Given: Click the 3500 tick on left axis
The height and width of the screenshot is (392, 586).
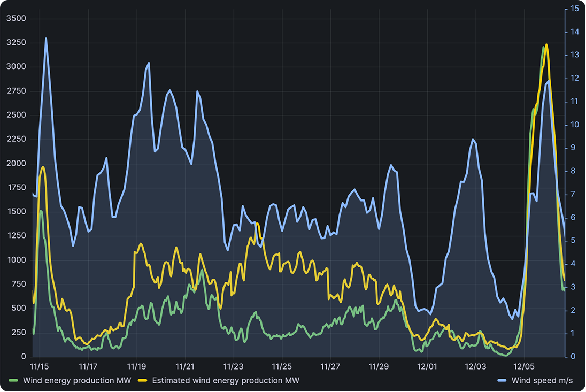Looking at the screenshot, I should pos(16,19).
